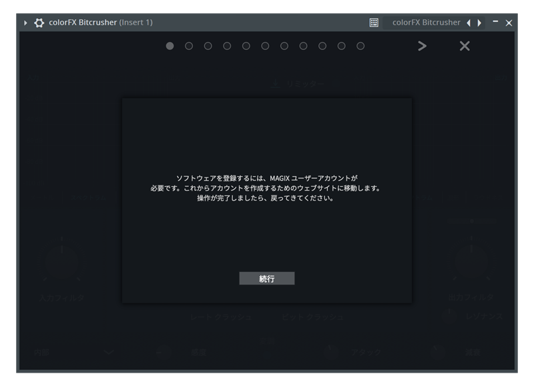Screen dimensions: 534x392
Task: Click the dimmed 出力フィルタ knob
Action: click(471, 261)
